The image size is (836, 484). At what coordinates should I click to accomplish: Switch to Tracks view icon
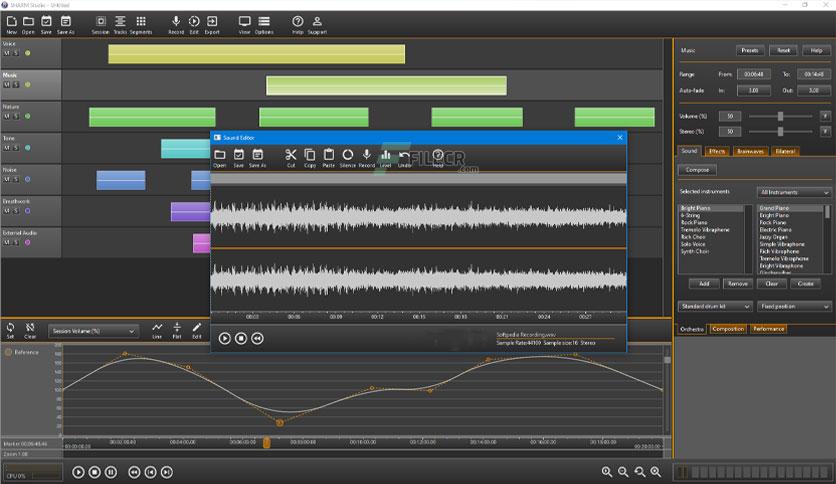tap(120, 25)
